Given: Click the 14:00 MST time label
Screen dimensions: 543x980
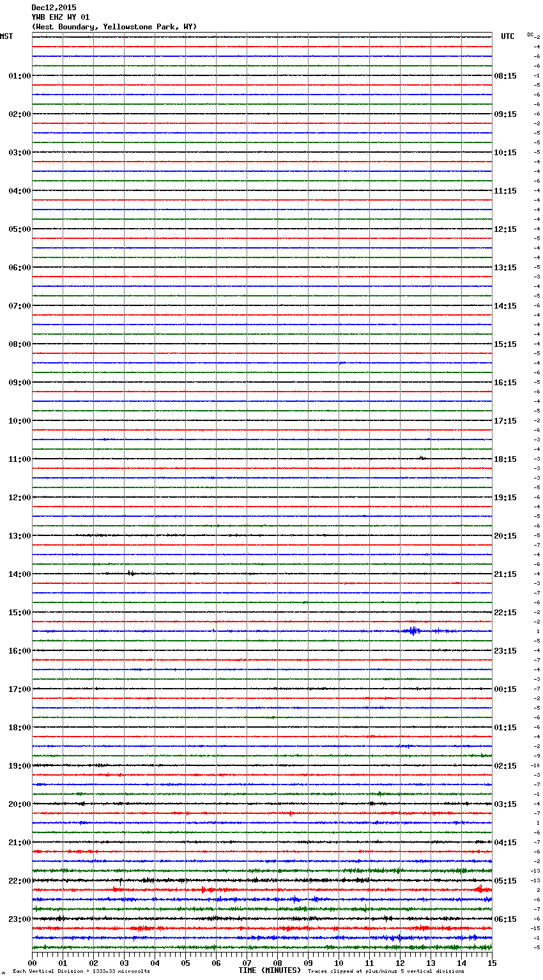Looking at the screenshot, I should pos(20,574).
